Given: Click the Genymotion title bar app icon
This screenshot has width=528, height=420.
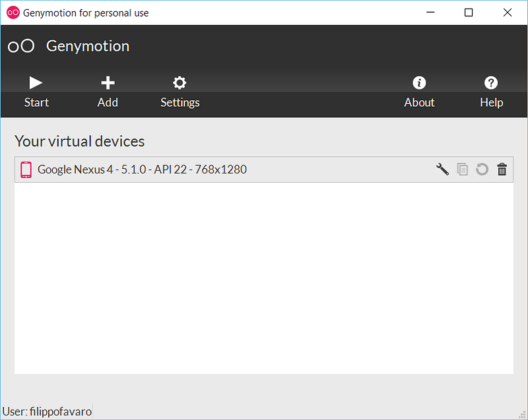Looking at the screenshot, I should (x=13, y=13).
